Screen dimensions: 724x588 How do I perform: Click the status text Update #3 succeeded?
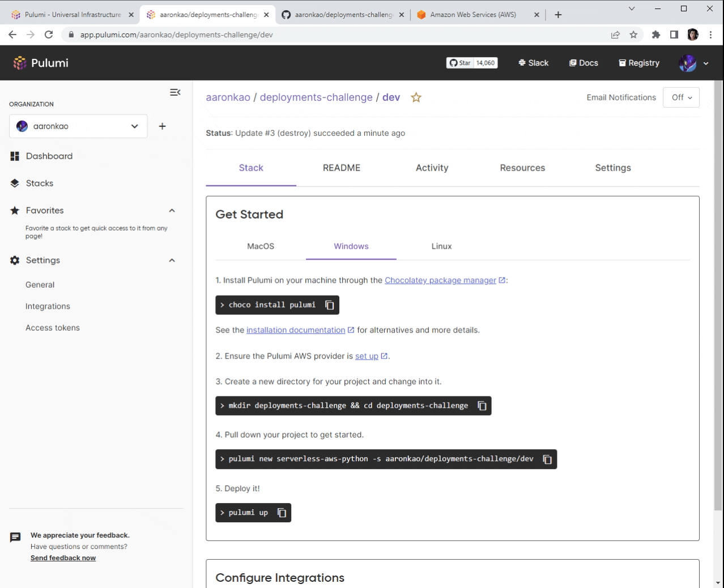tap(305, 133)
